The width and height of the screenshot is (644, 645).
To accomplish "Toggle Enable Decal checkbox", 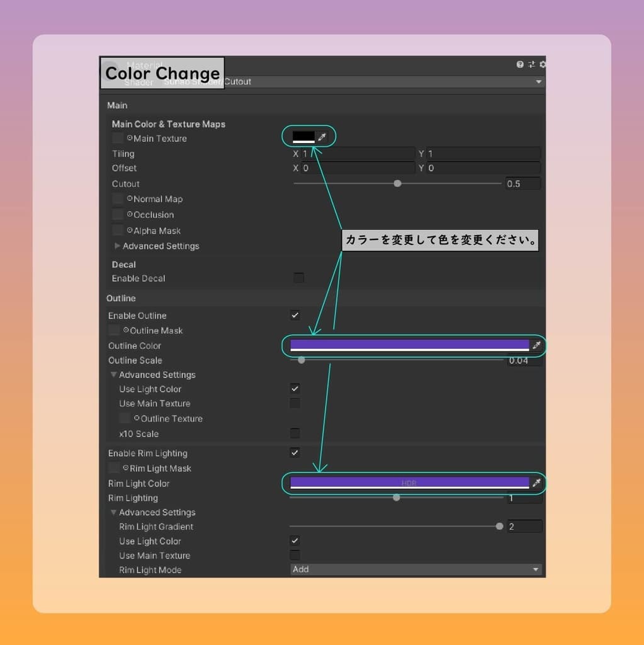I will [x=299, y=278].
